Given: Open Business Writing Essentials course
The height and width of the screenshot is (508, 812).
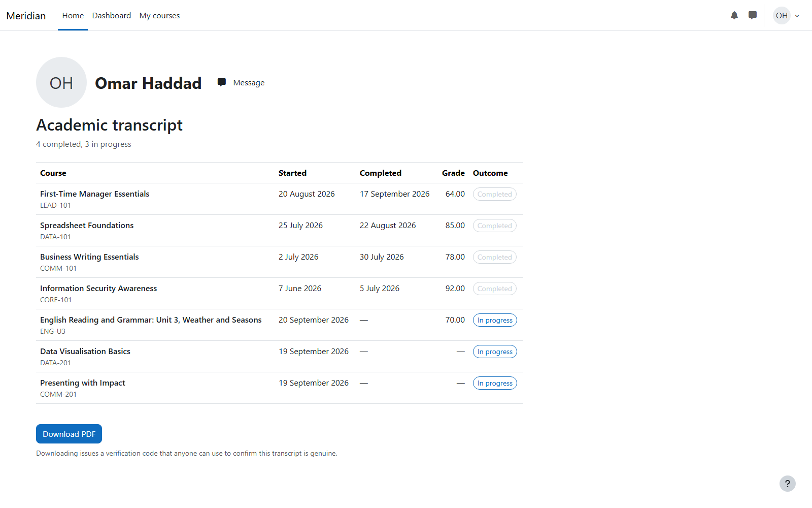Looking at the screenshot, I should coord(89,257).
